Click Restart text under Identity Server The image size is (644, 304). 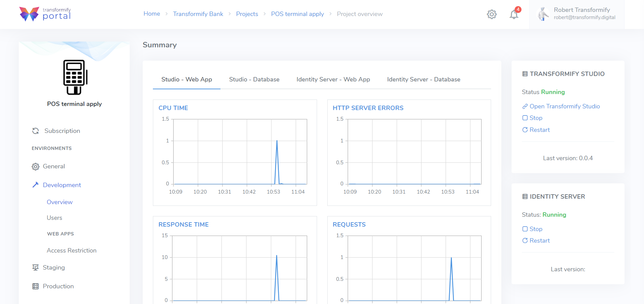pos(540,241)
